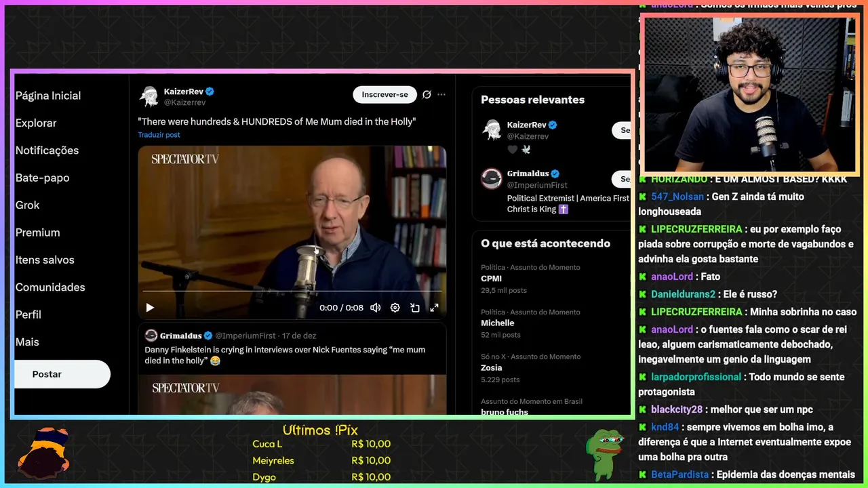Follow KaizerRev in Pessoas relevantes
The width and height of the screenshot is (868, 488).
pyautogui.click(x=621, y=130)
